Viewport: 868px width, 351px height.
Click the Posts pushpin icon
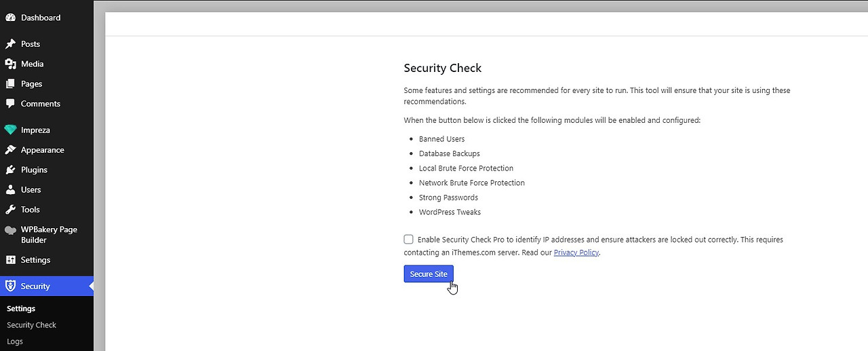coord(10,44)
